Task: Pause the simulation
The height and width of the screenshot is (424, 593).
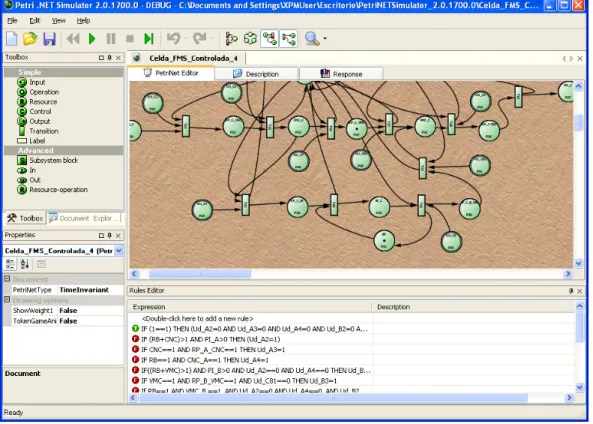Action: [x=111, y=39]
